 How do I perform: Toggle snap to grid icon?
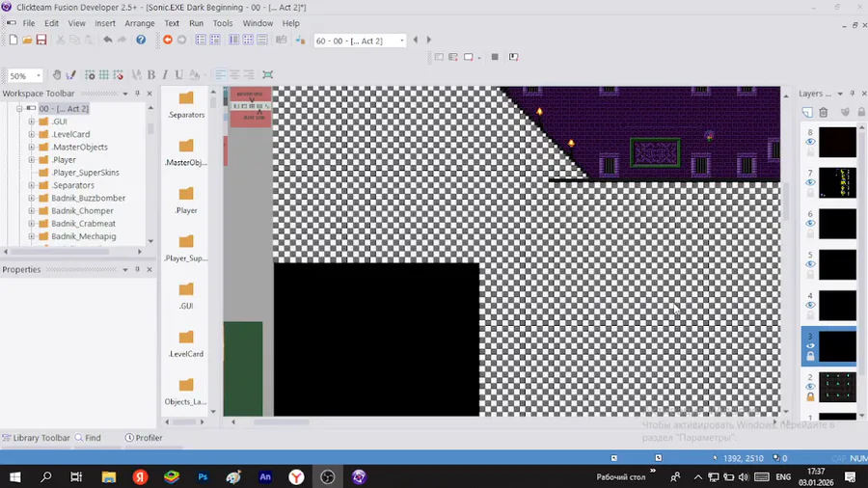(118, 74)
